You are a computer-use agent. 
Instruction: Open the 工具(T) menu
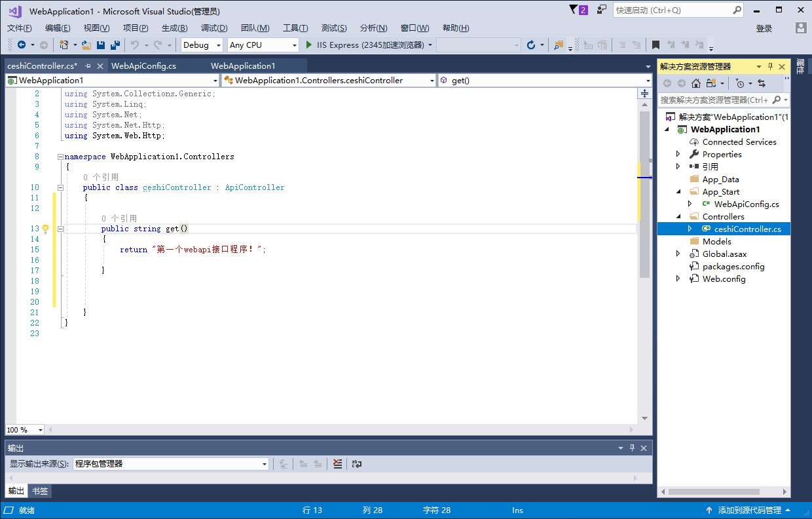(295, 28)
